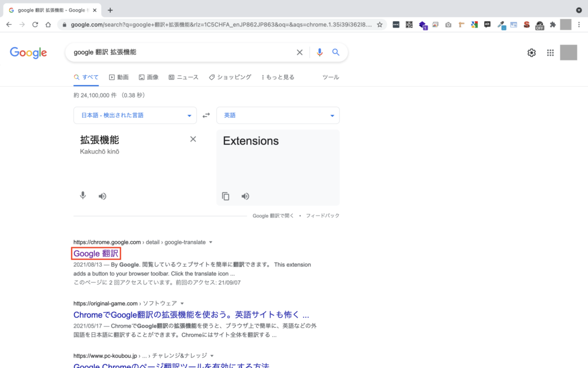
Task: Switch to the 画像 tab
Action: click(x=149, y=77)
